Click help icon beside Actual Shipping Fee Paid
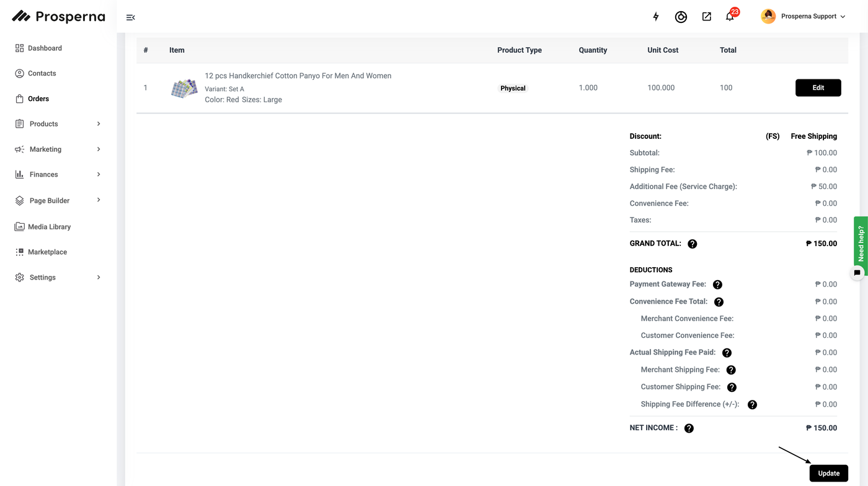 point(727,353)
